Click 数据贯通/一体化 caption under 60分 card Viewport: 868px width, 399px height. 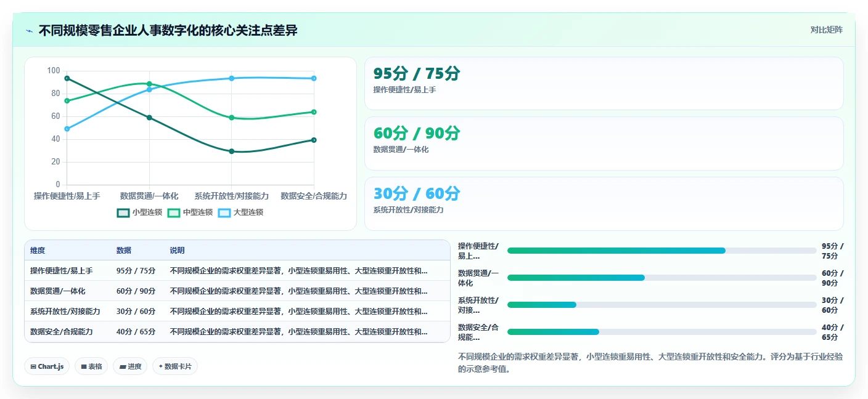(x=401, y=150)
